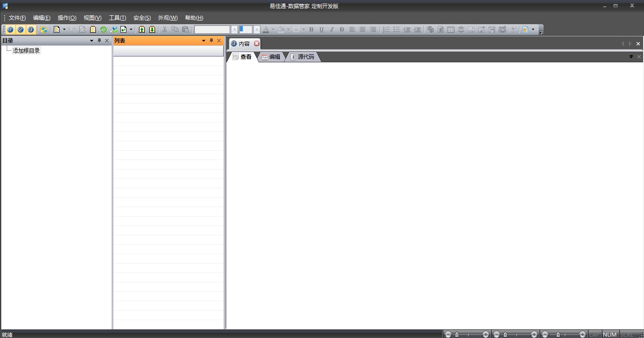Close the 内容 document tab

(257, 43)
